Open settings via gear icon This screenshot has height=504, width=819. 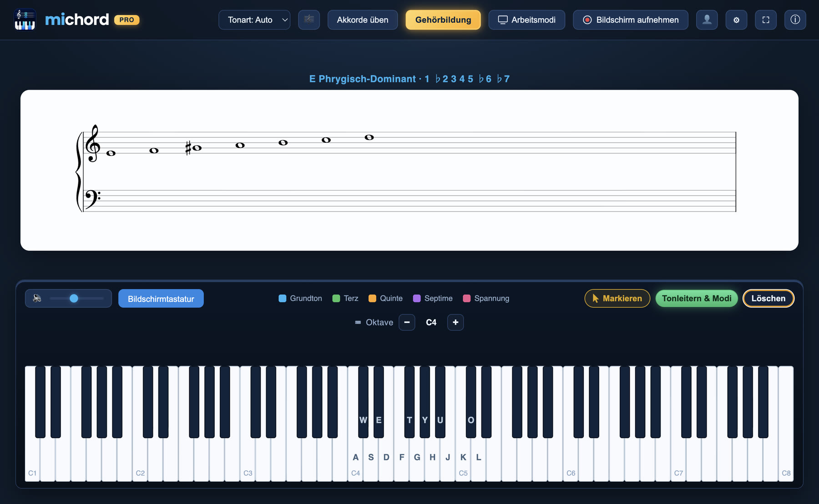click(736, 20)
